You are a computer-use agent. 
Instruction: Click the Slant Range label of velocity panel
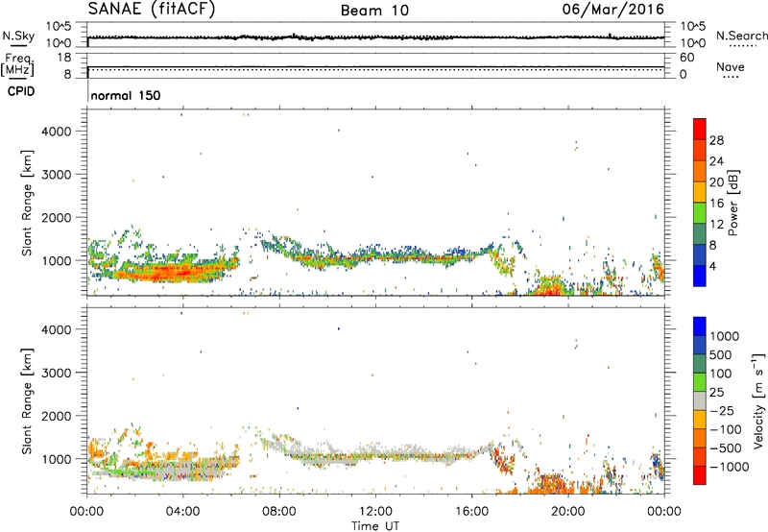coord(27,400)
